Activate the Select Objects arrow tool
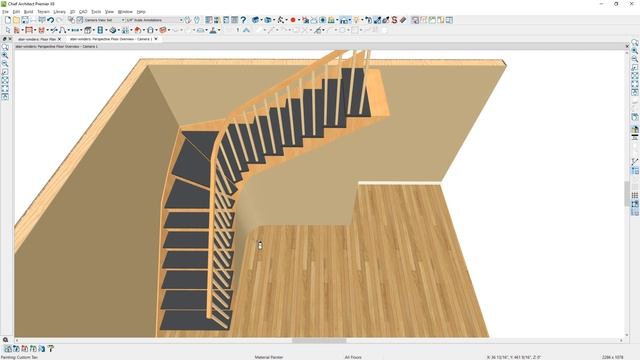Viewport: 640px width, 360px height. (x=8, y=30)
